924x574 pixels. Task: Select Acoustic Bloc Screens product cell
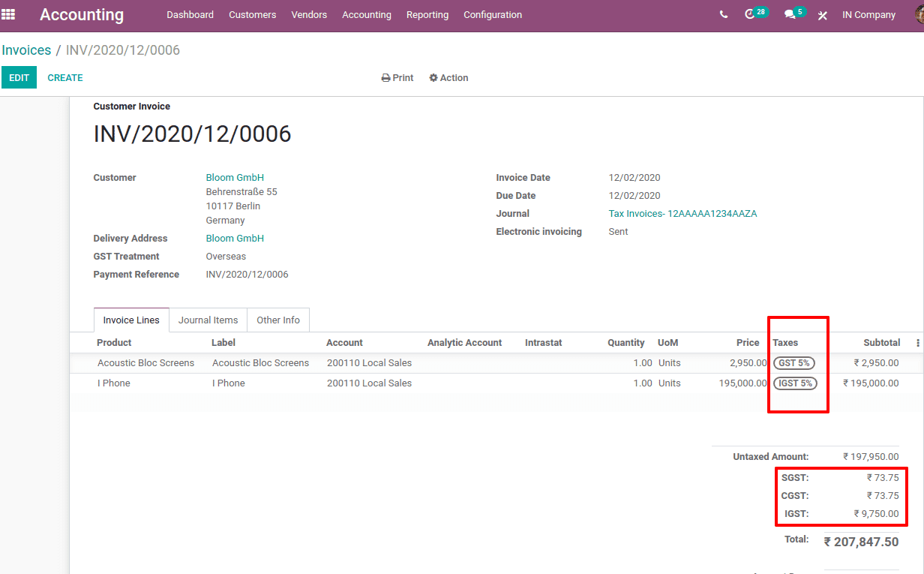click(145, 363)
